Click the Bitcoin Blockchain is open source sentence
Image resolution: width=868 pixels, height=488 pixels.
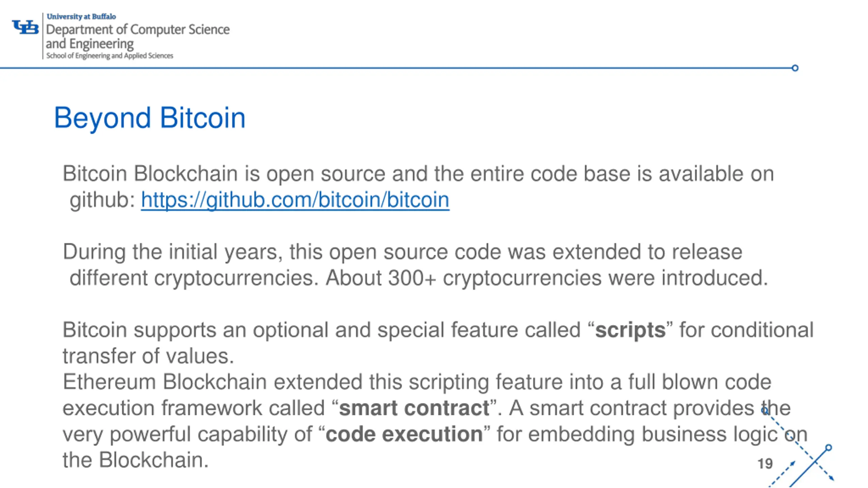(418, 187)
